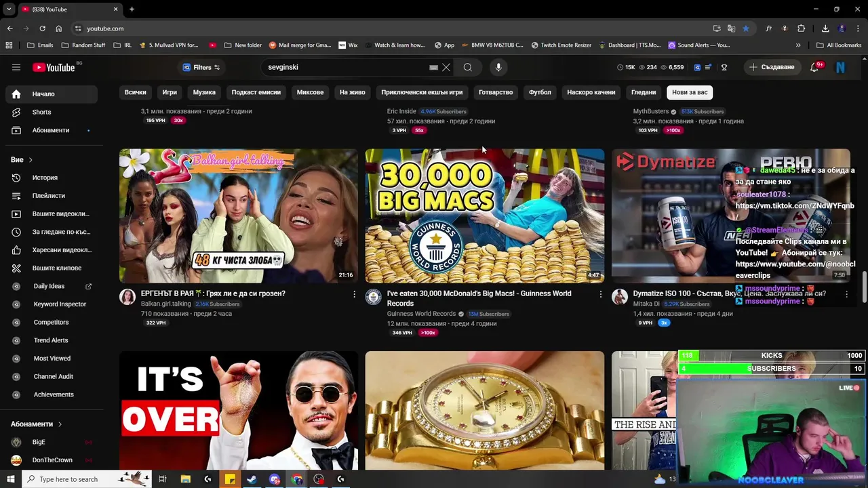
Task: Open Вашите клипове in sidebar
Action: [x=52, y=268]
